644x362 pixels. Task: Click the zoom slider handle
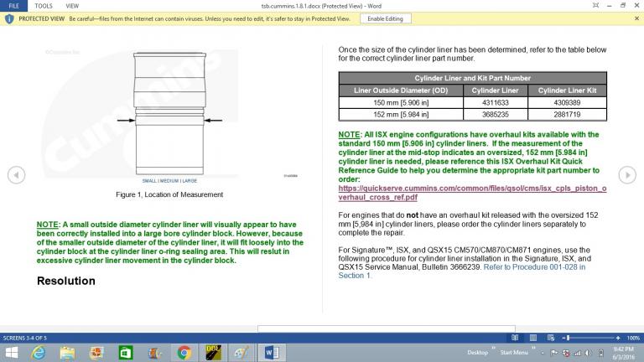coord(568,338)
